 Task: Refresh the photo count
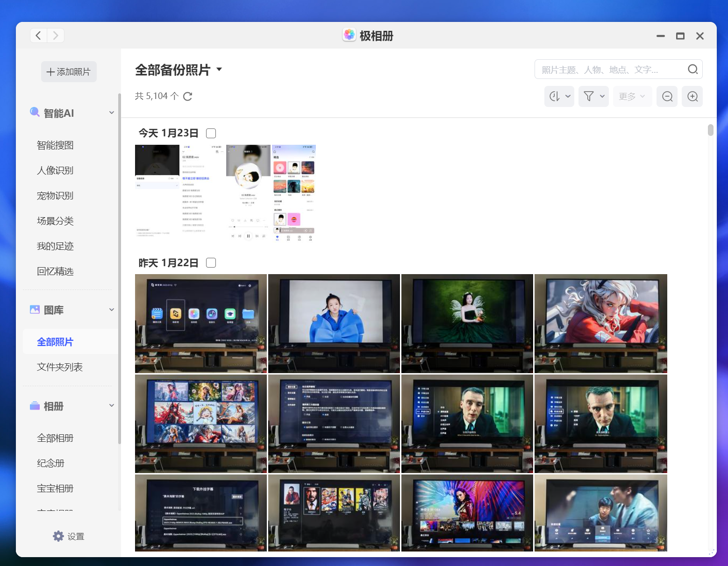[188, 96]
